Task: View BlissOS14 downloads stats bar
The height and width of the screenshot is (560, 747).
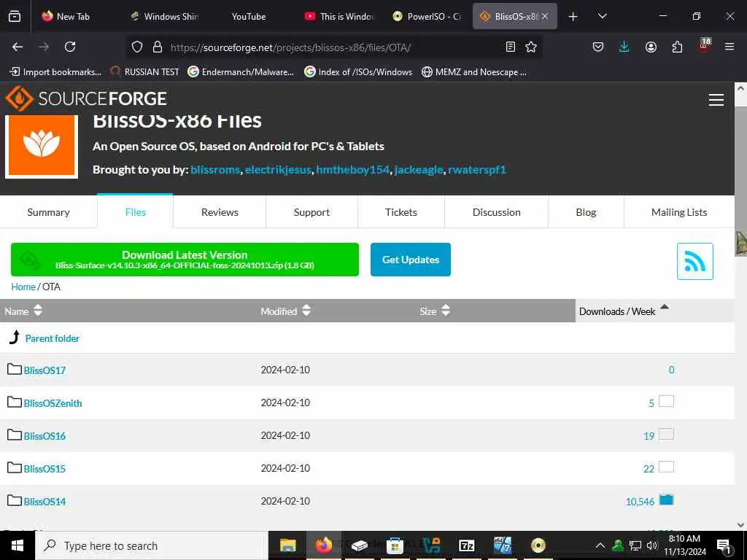Action: click(x=666, y=499)
